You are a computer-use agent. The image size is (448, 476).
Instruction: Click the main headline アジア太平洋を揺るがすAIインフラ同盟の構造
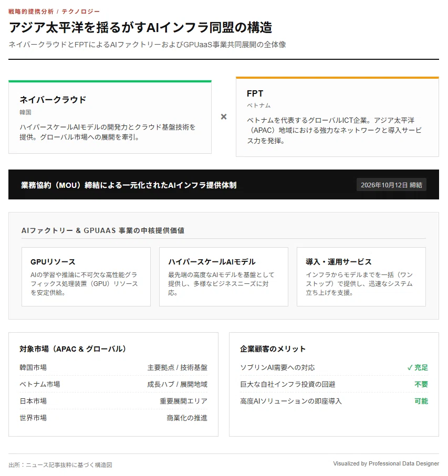pos(140,27)
